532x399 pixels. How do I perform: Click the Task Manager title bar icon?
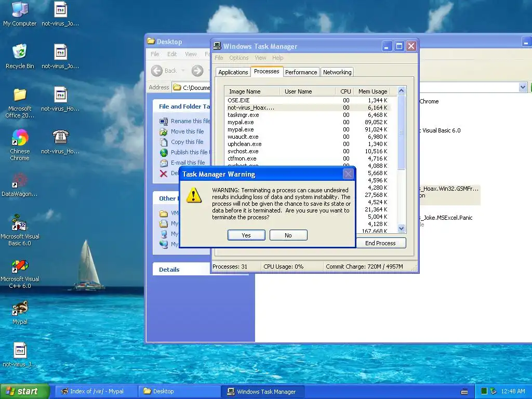(217, 46)
